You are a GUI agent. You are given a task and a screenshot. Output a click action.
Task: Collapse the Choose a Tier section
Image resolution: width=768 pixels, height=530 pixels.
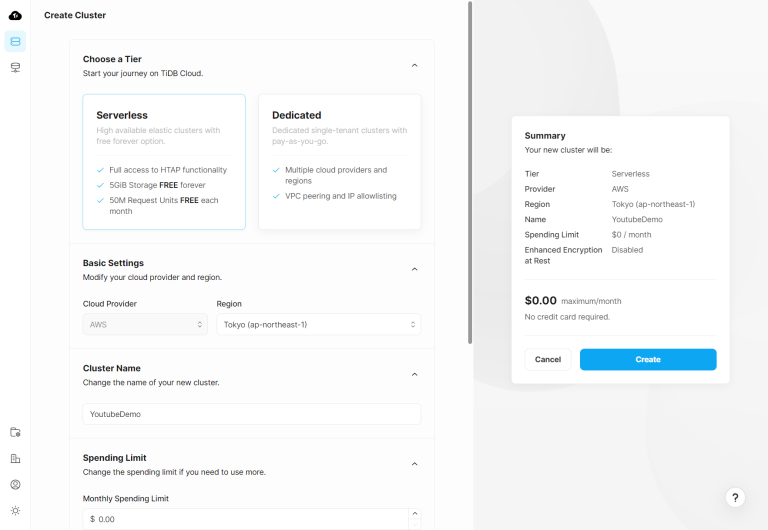[414, 65]
